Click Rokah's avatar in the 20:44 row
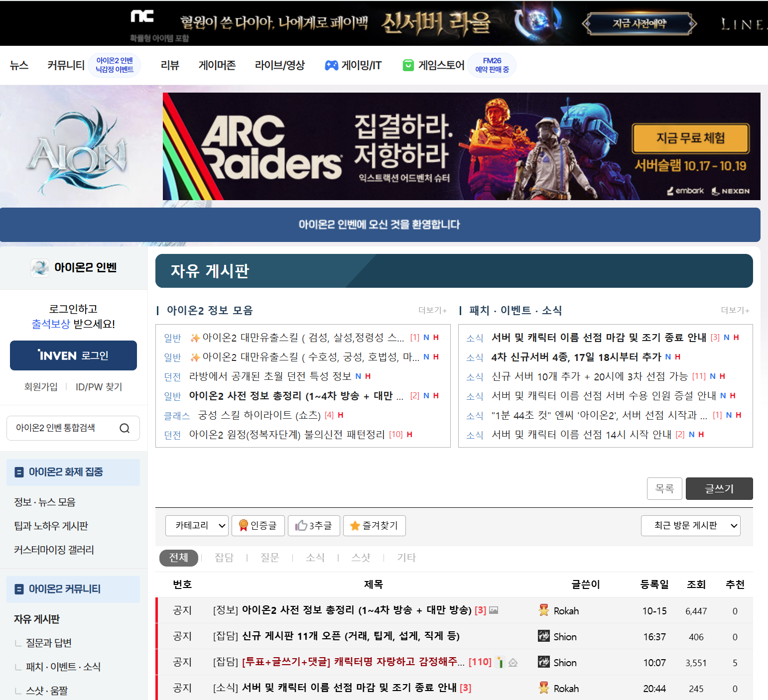Image resolution: width=768 pixels, height=700 pixels. (544, 688)
